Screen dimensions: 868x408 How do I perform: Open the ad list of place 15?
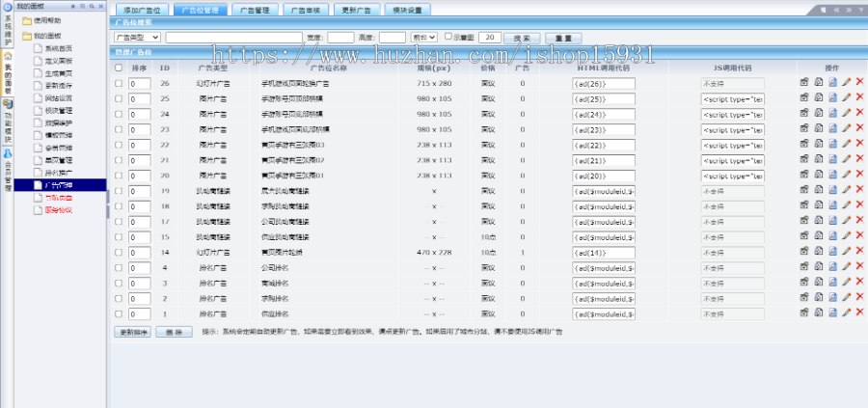click(819, 236)
